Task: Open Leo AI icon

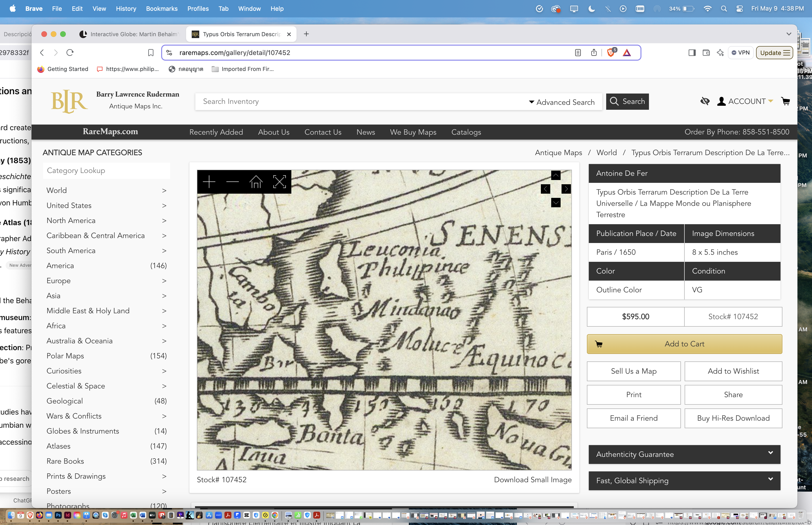Action: pyautogui.click(x=720, y=52)
